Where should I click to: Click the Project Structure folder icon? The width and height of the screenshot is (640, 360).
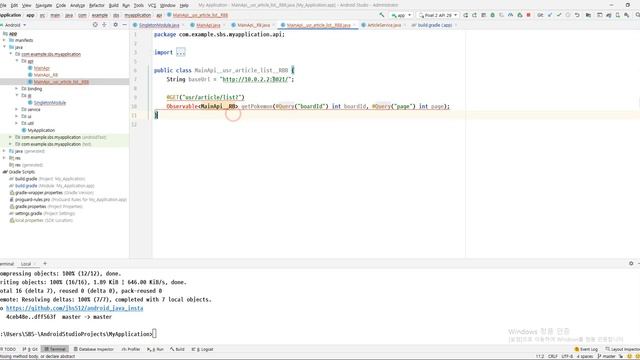(x=588, y=15)
